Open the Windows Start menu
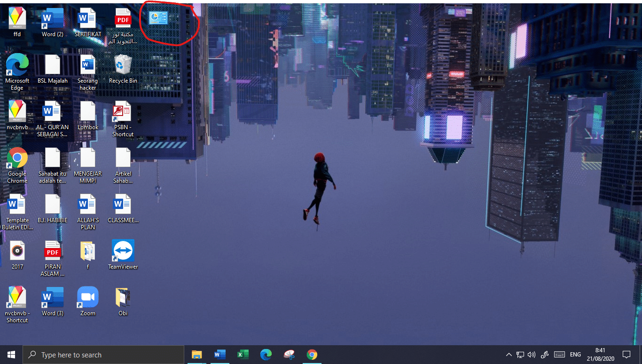Image resolution: width=642 pixels, height=364 pixels. pyautogui.click(x=11, y=355)
